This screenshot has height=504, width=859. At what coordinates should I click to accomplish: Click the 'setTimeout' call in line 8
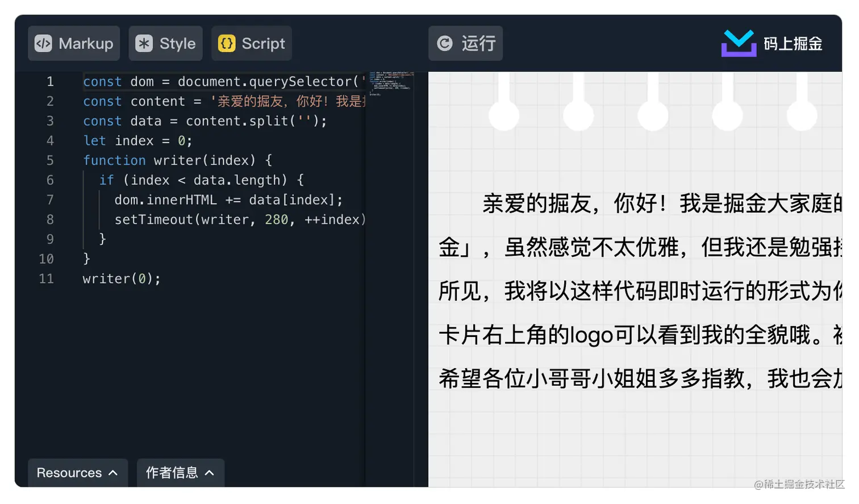[x=153, y=220]
